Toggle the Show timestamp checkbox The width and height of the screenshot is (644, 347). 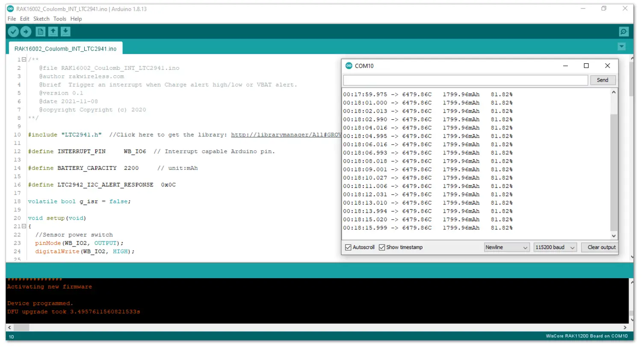tap(382, 247)
